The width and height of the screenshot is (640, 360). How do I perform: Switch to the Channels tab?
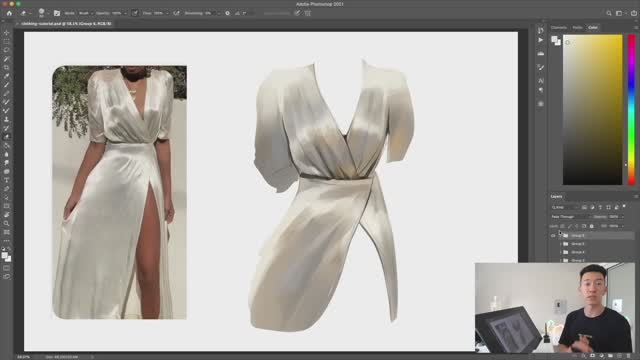point(559,27)
